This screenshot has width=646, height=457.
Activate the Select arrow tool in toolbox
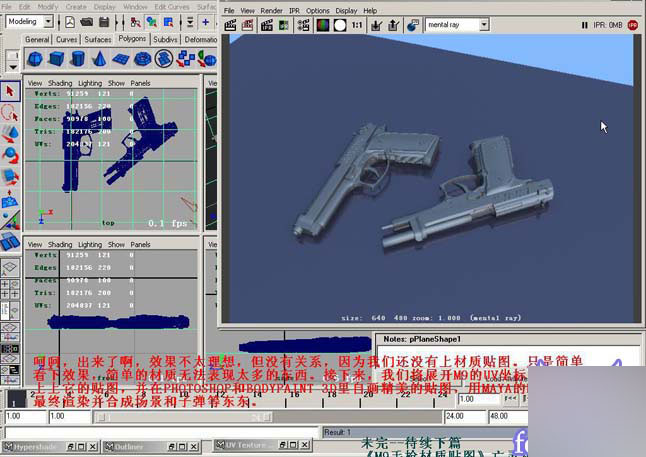[10, 91]
